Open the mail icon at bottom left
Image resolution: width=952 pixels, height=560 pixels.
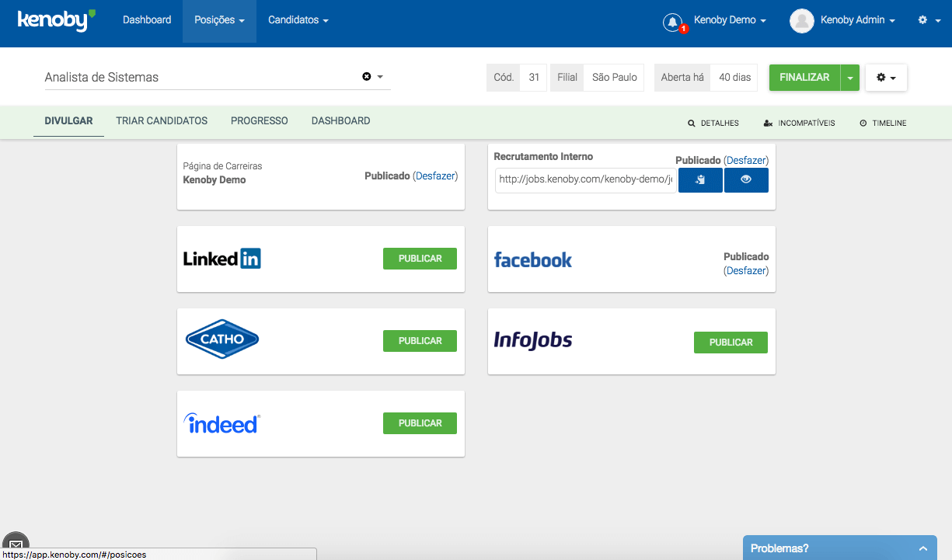point(16,544)
